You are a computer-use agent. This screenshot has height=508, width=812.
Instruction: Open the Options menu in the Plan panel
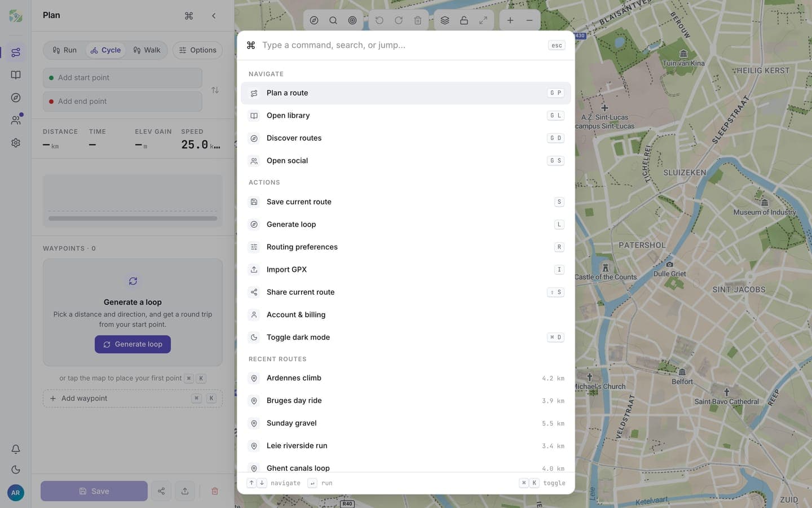point(198,50)
